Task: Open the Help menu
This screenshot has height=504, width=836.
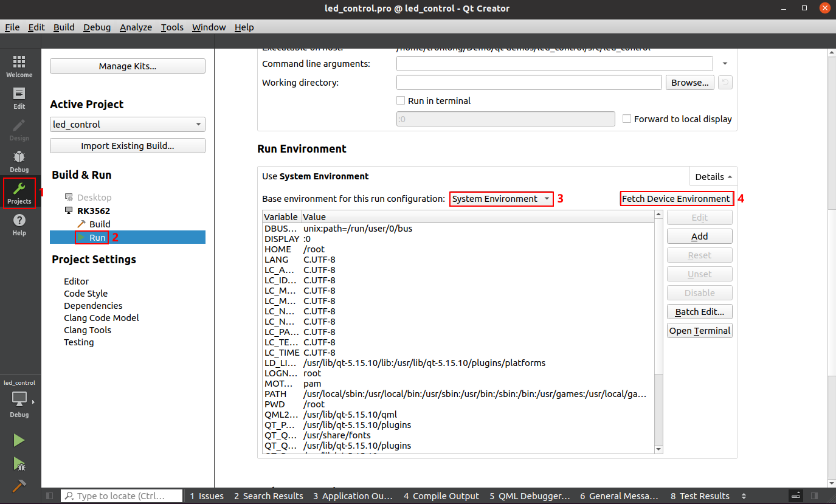Action: [244, 27]
